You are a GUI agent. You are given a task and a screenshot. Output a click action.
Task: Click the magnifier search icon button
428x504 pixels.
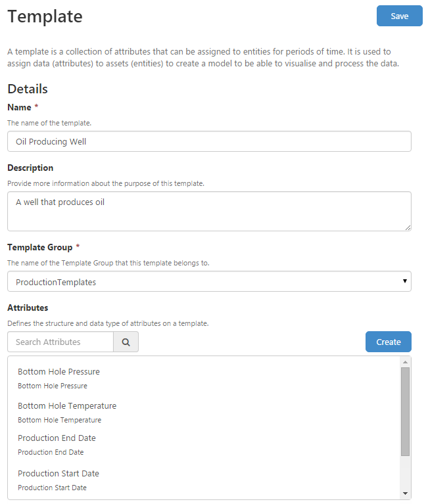(x=126, y=342)
